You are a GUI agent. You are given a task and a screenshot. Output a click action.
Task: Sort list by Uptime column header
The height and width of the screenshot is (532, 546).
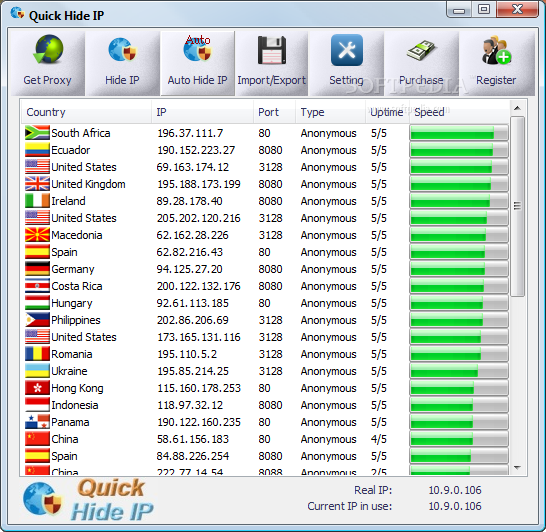387,112
